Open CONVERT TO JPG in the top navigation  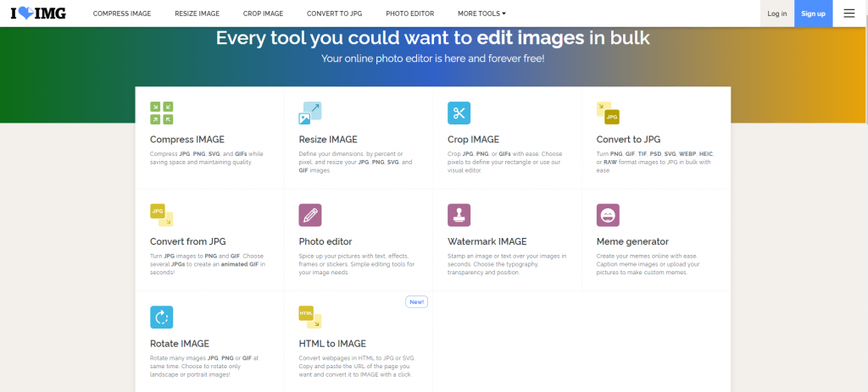tap(334, 14)
